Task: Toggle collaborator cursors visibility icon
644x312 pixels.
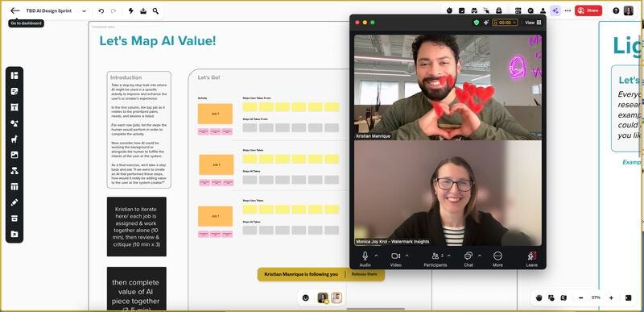Action: pyautogui.click(x=551, y=298)
